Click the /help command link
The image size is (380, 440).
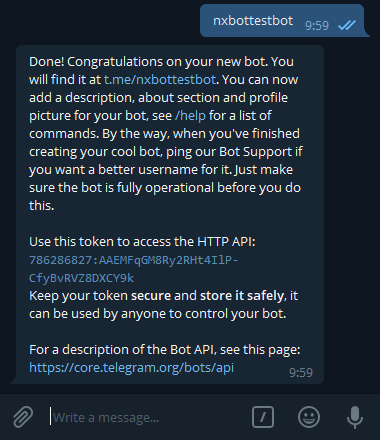point(190,116)
